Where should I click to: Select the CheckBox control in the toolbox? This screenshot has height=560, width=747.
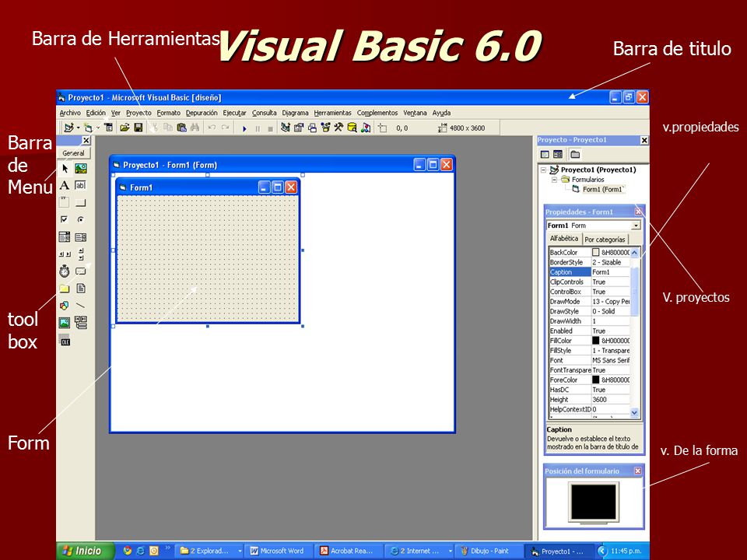(x=65, y=219)
